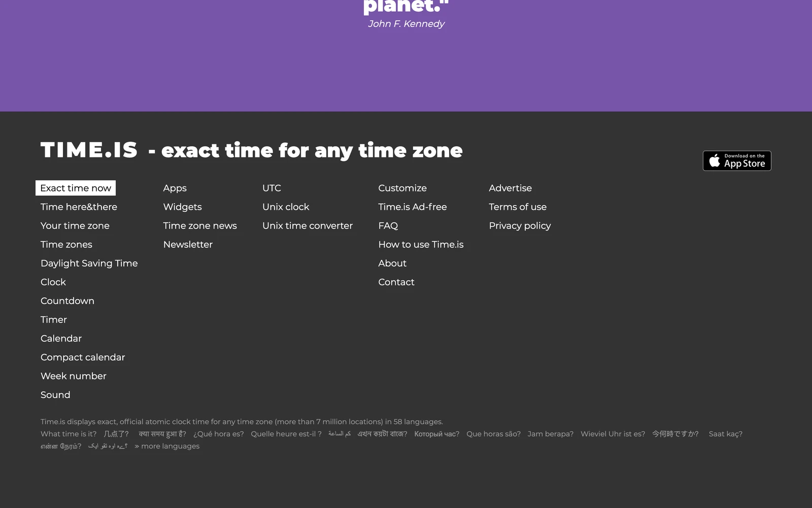View Week number page

click(74, 376)
